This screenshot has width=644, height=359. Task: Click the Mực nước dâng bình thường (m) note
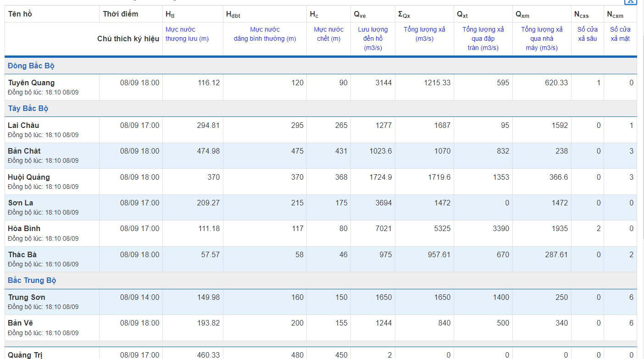point(265,34)
